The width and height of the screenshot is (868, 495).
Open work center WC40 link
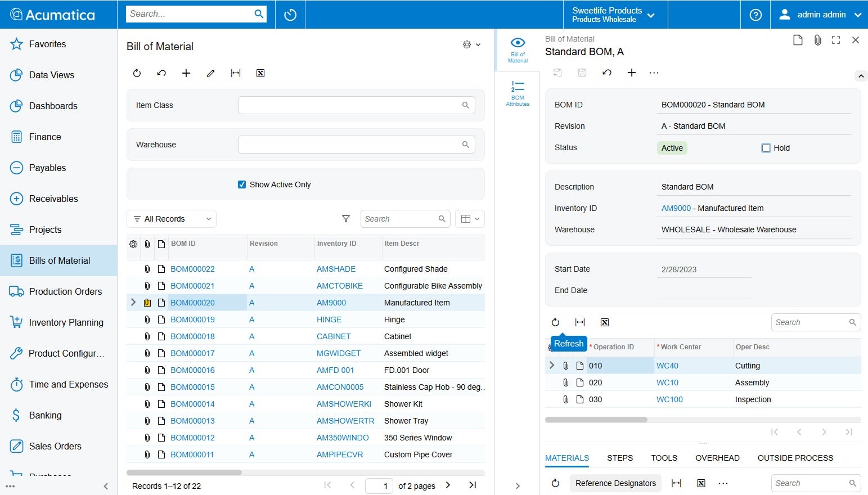(667, 365)
